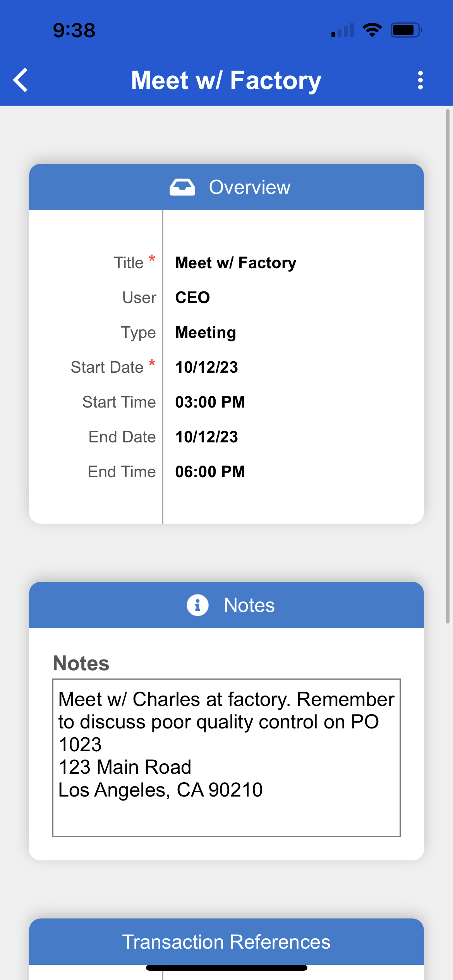Viewport: 453px width, 980px height.
Task: Tap the Start Date value 10/12/23
Action: (x=207, y=367)
